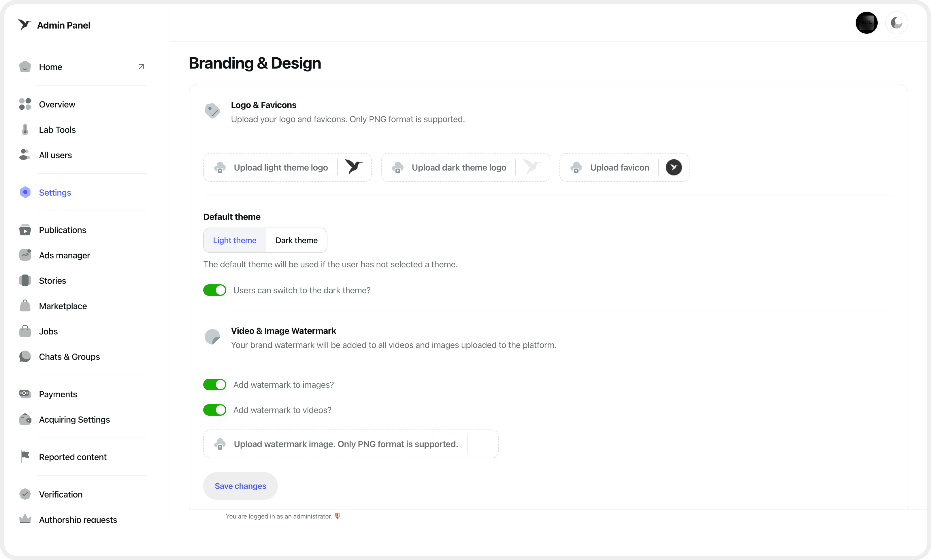This screenshot has height=560, width=931.
Task: Click the All users people icon
Action: (x=25, y=155)
